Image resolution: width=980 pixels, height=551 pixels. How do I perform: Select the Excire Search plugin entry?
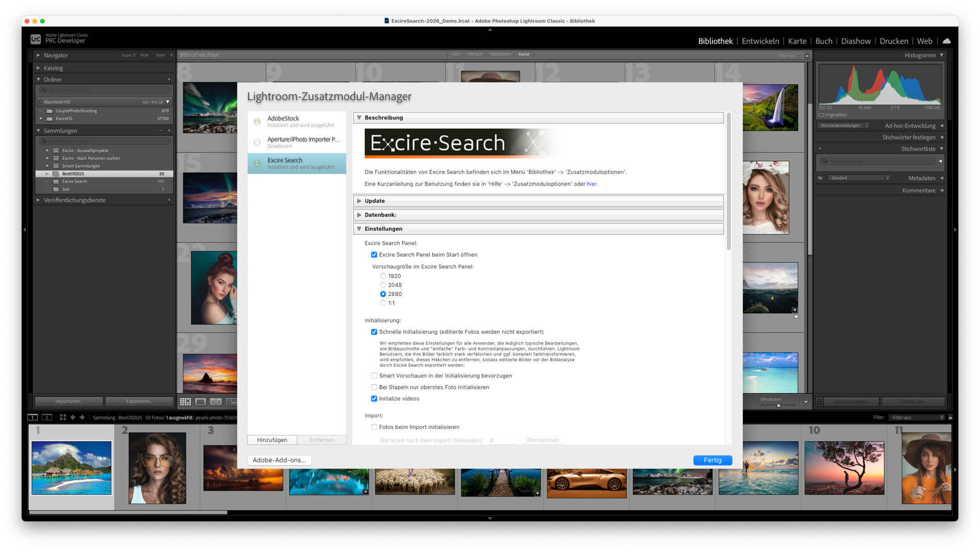297,163
